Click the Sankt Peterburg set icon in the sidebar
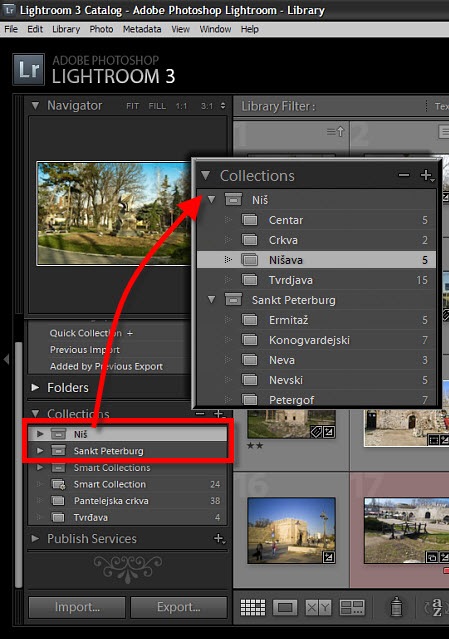Image resolution: width=449 pixels, height=639 pixels. click(58, 451)
